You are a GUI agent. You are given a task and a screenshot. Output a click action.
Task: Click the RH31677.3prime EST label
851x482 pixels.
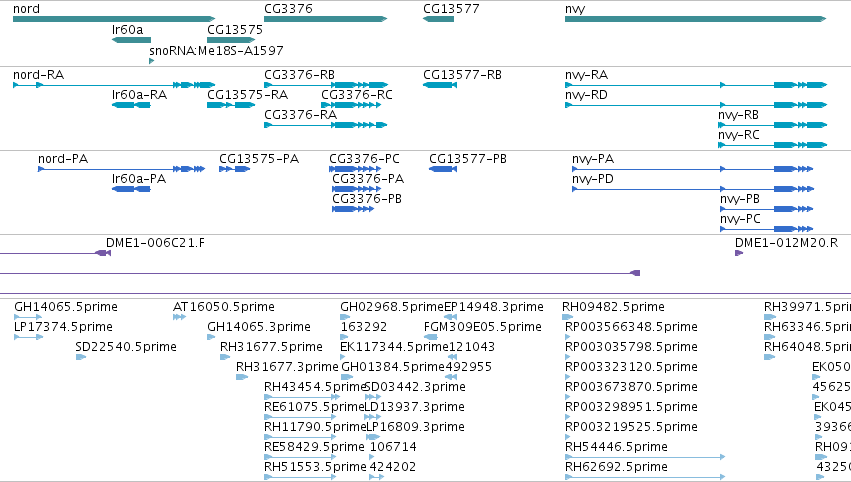point(287,367)
